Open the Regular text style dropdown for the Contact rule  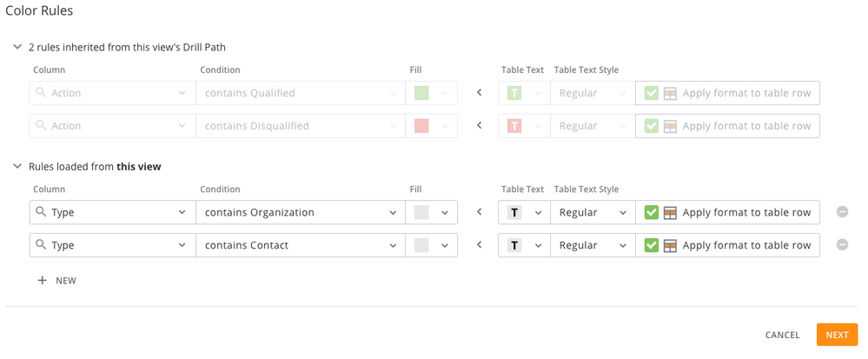pyautogui.click(x=593, y=245)
